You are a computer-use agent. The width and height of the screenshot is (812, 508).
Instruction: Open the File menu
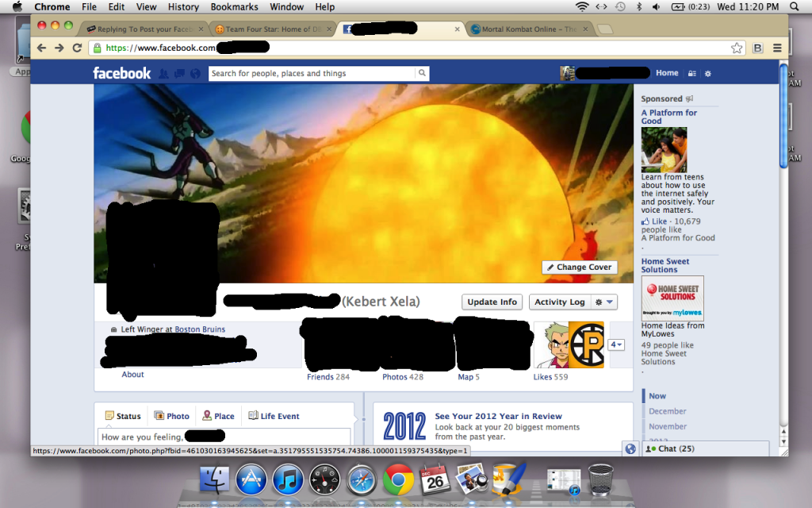click(x=89, y=6)
